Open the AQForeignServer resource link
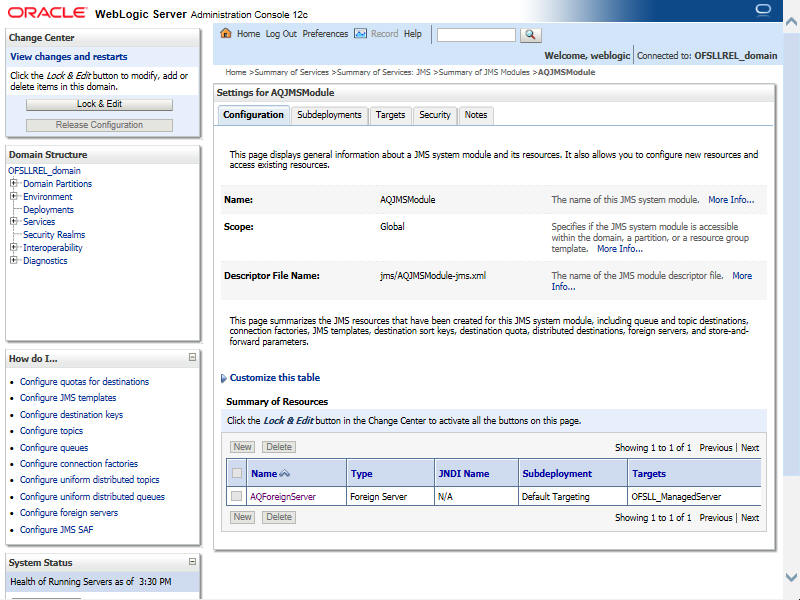 click(283, 496)
